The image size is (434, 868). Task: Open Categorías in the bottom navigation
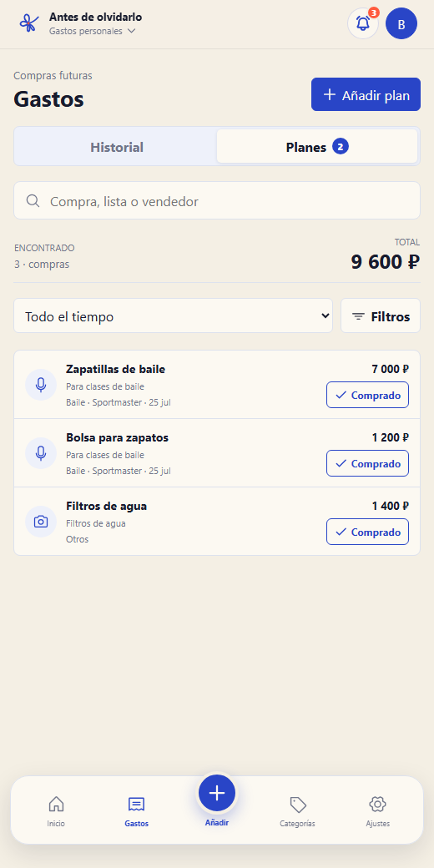[298, 811]
